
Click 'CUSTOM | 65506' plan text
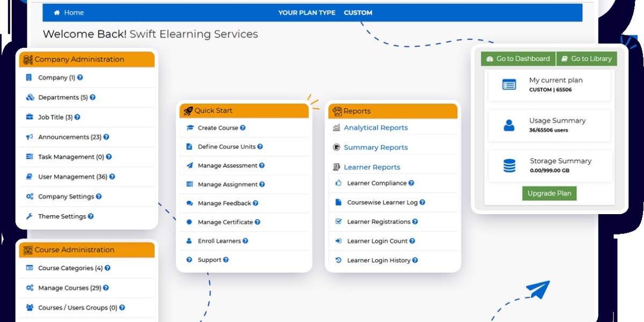pyautogui.click(x=550, y=90)
